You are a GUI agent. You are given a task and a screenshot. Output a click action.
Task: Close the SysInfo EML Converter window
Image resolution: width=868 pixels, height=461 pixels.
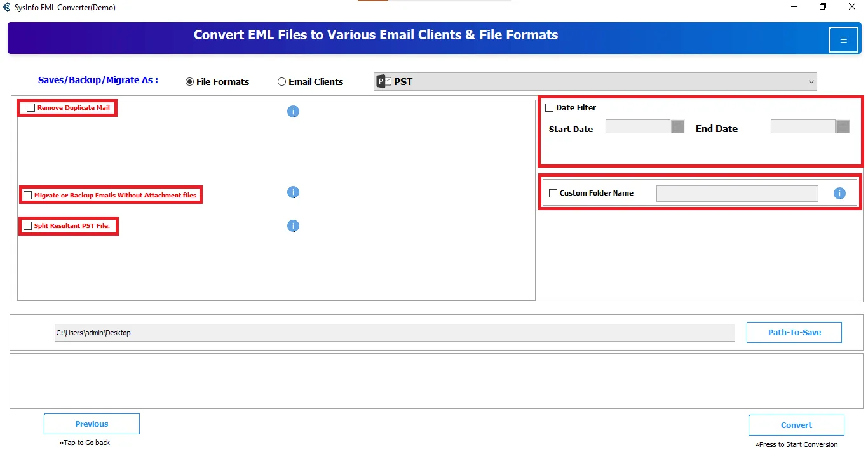(853, 7)
